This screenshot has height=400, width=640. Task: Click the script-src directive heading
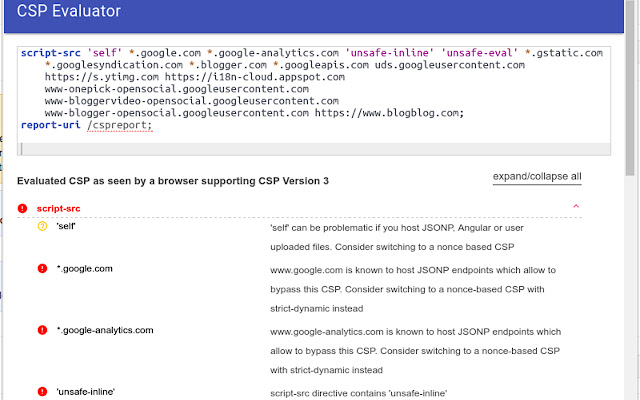click(58, 208)
